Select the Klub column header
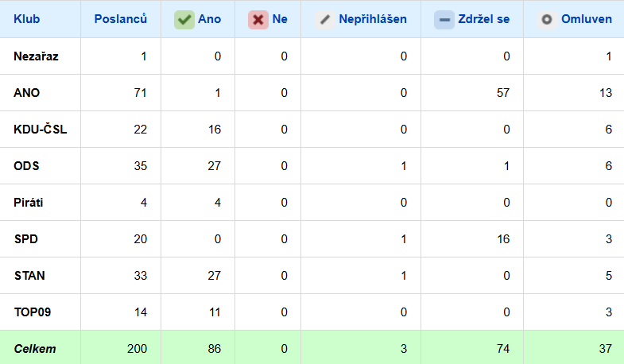 coord(27,19)
